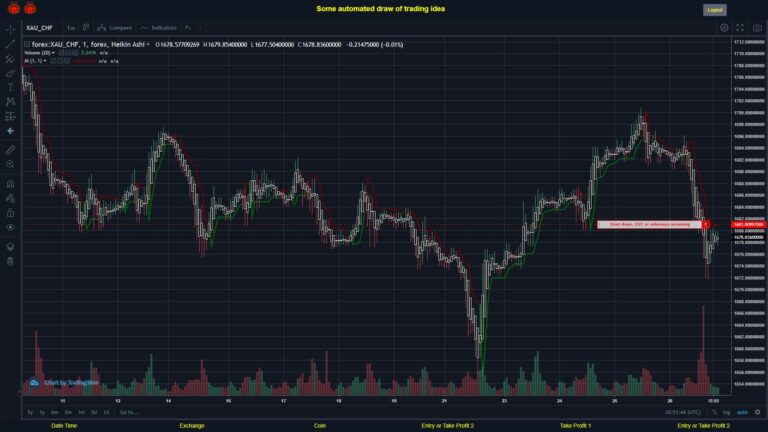Toggle hide all drawings eye icon
The image size is (768, 432).
tap(10, 227)
